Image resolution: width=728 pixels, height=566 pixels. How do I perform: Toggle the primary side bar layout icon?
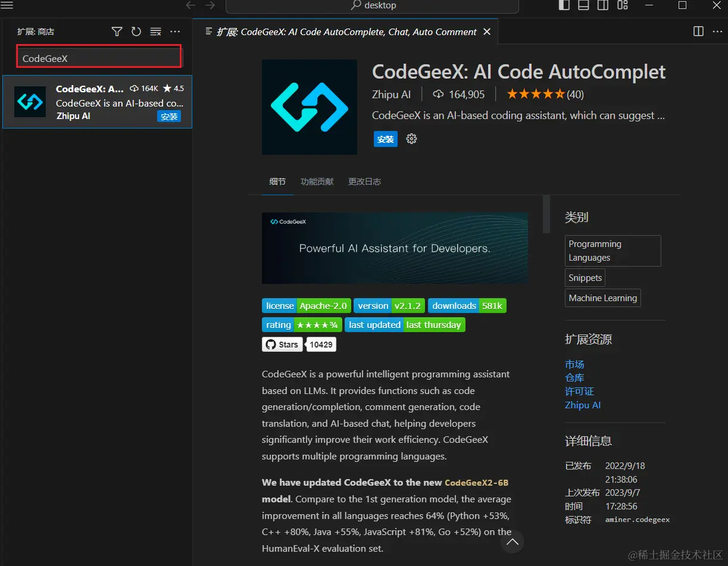[x=564, y=5]
